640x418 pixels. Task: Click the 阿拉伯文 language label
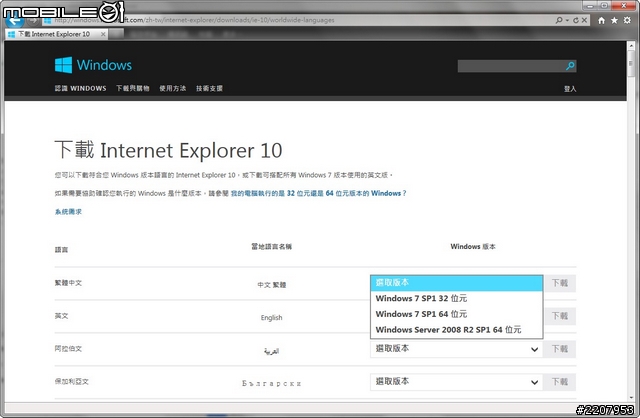68,349
